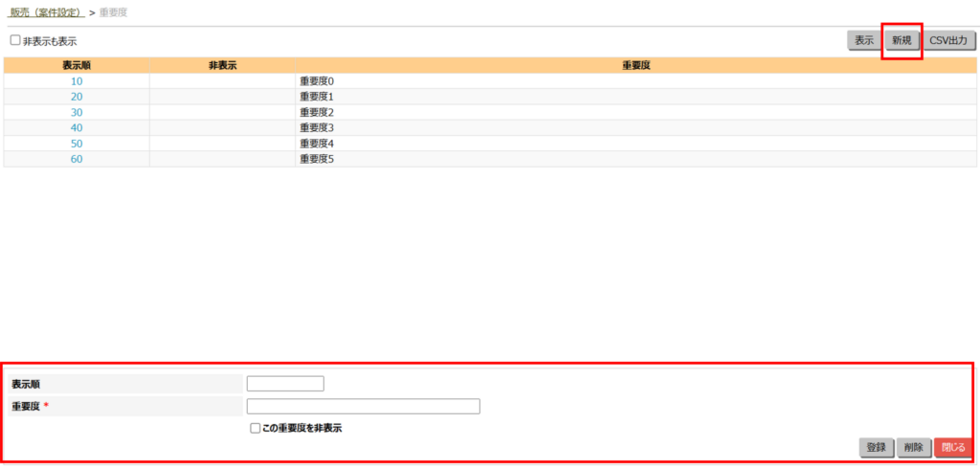Viewport: 980px width, 468px height.
Task: Enable この重要度を非表示 checkbox
Action: click(256, 429)
